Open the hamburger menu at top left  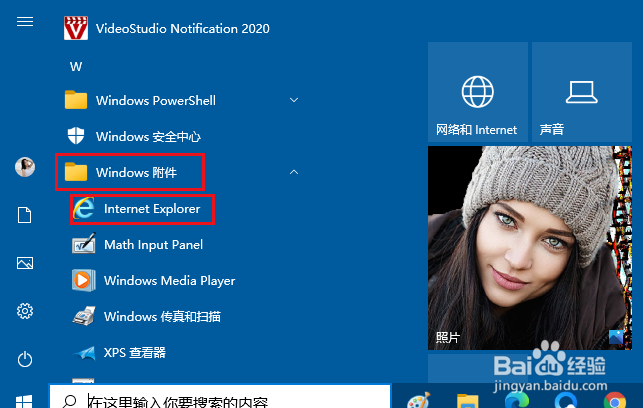point(25,21)
